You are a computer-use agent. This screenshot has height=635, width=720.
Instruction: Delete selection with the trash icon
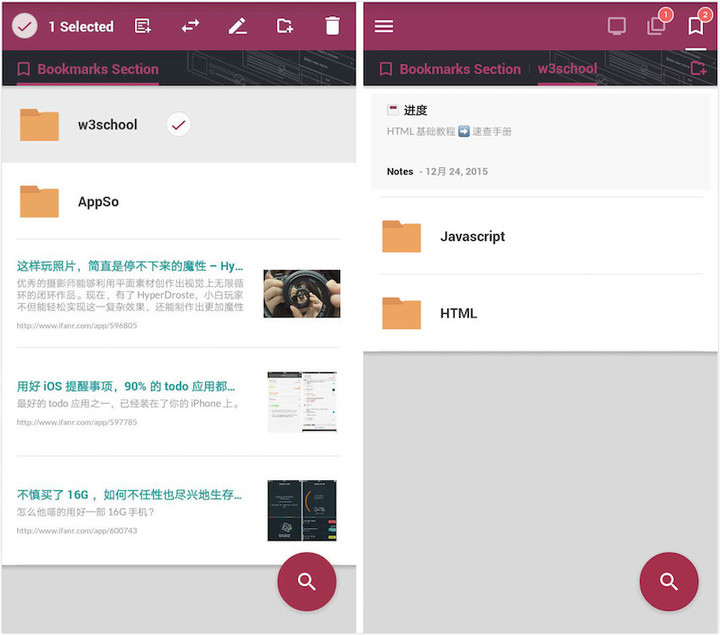[332, 26]
